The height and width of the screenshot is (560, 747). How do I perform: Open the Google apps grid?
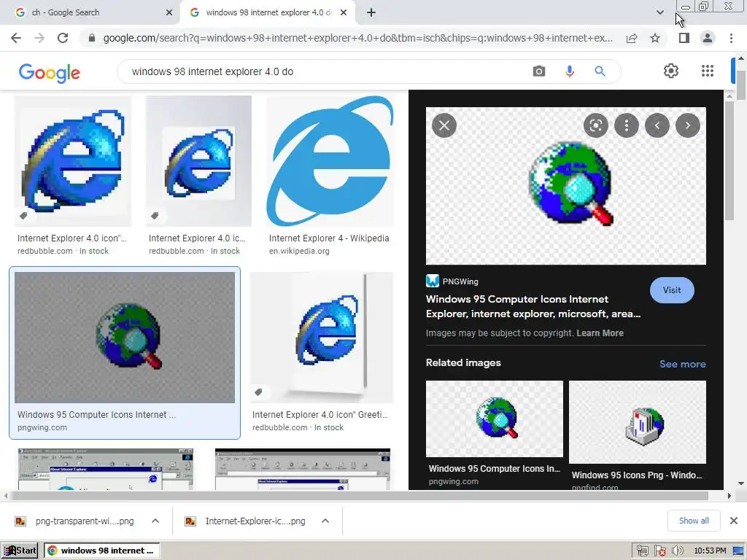tap(708, 71)
